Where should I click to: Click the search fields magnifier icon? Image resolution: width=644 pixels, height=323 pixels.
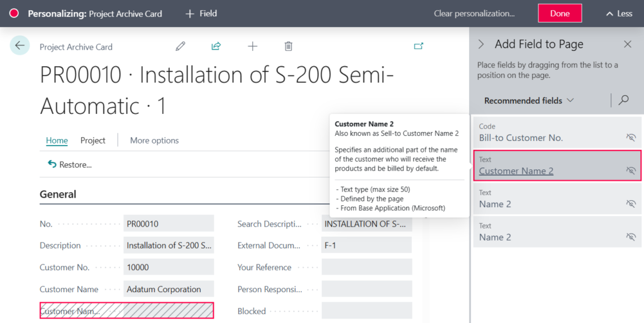click(x=624, y=100)
